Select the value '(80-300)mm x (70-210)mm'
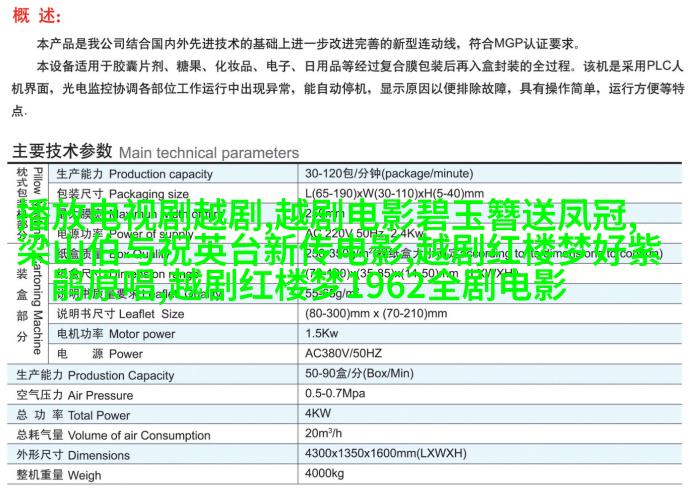 tap(376, 313)
